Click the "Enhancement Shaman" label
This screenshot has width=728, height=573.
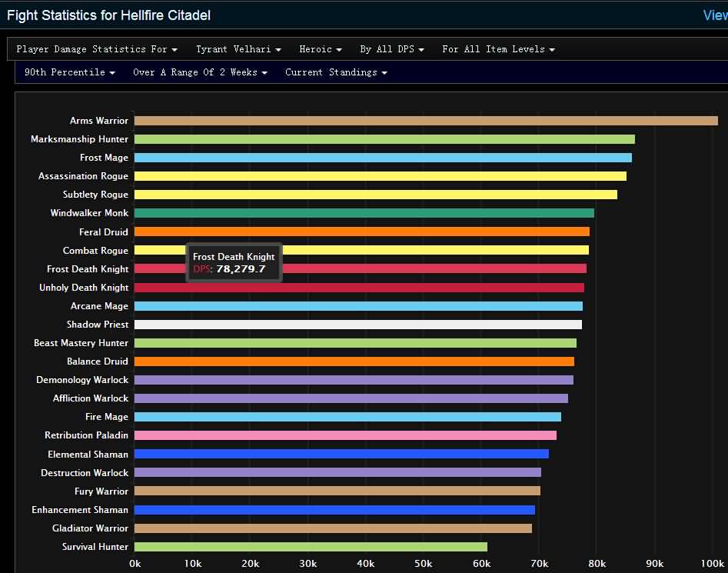pyautogui.click(x=80, y=510)
